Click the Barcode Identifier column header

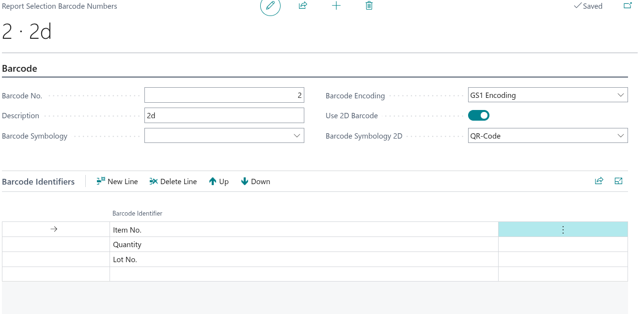pos(137,213)
